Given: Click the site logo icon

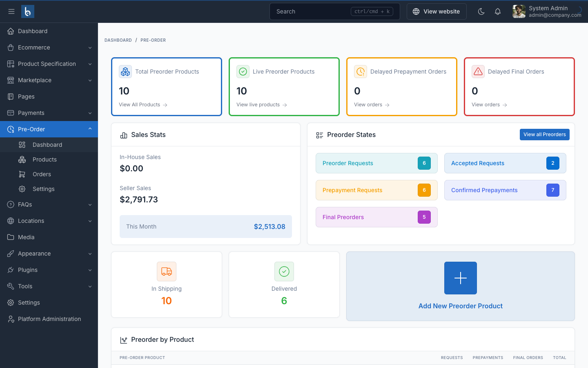Looking at the screenshot, I should 28,11.
